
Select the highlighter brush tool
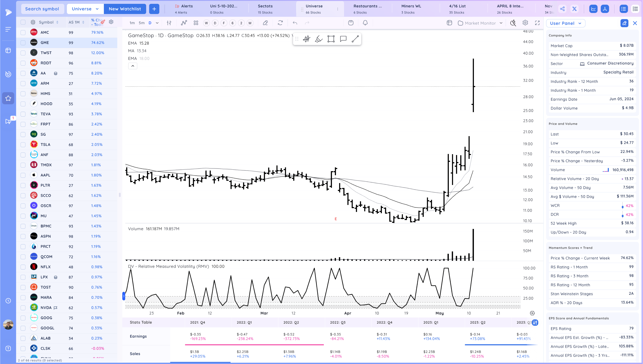click(x=319, y=39)
